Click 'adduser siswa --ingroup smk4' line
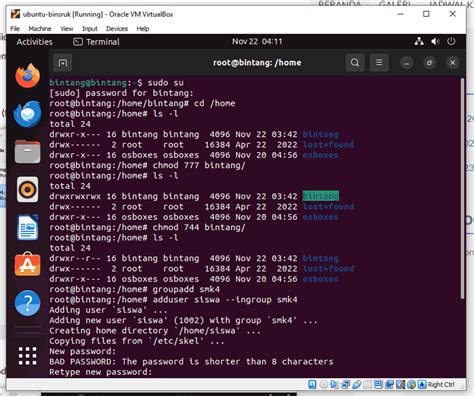The width and height of the screenshot is (474, 396). point(173,300)
